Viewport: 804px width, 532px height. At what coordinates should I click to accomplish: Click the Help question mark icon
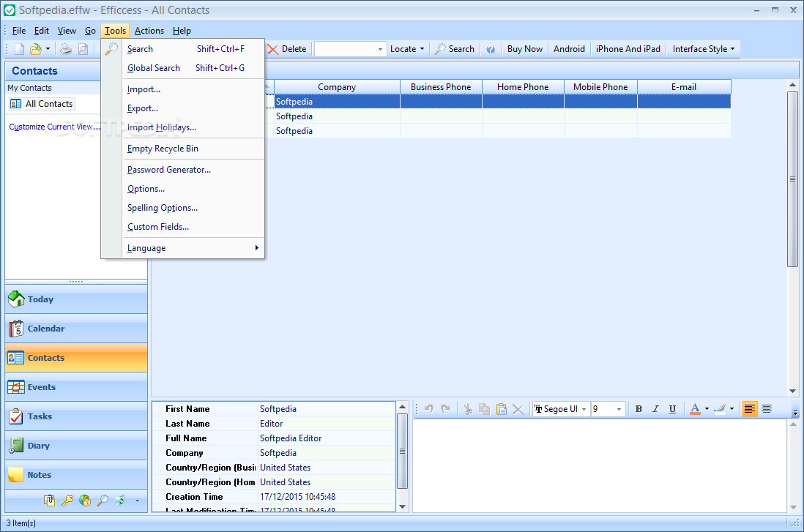491,49
